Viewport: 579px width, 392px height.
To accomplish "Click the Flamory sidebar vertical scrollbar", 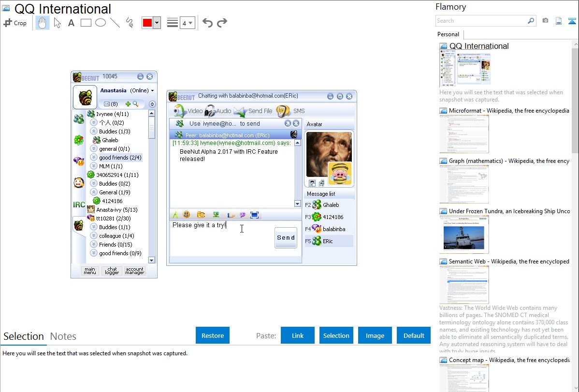I will [x=575, y=100].
